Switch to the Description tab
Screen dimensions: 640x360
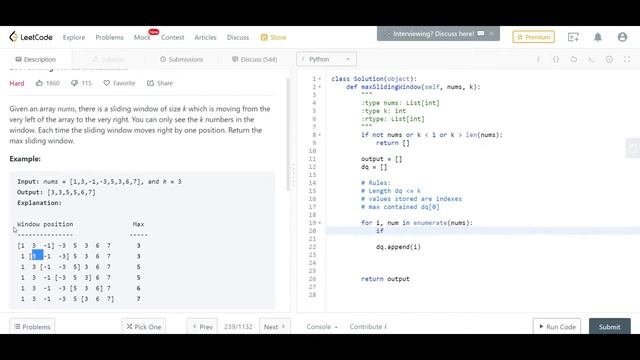(36, 59)
